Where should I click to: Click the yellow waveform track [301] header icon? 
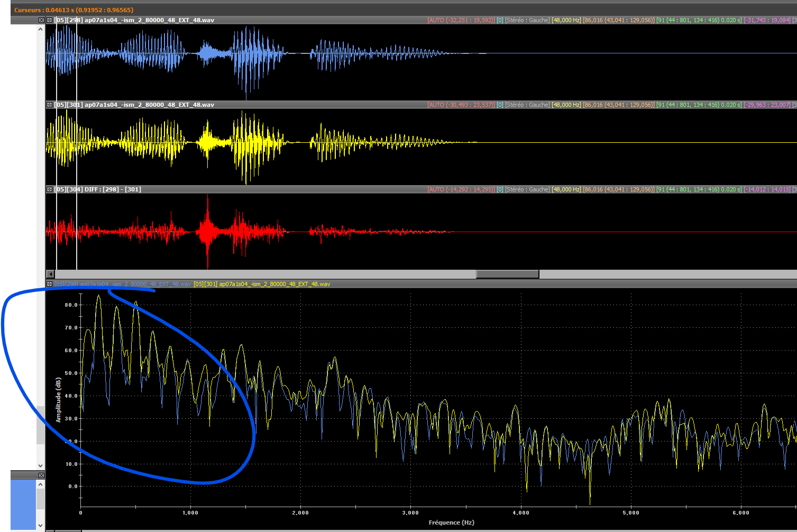(x=49, y=105)
